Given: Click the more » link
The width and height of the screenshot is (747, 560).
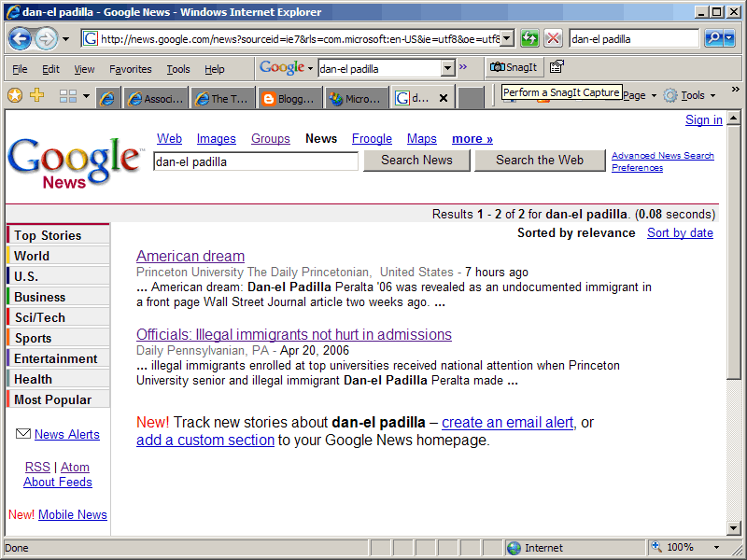Looking at the screenshot, I should [472, 138].
